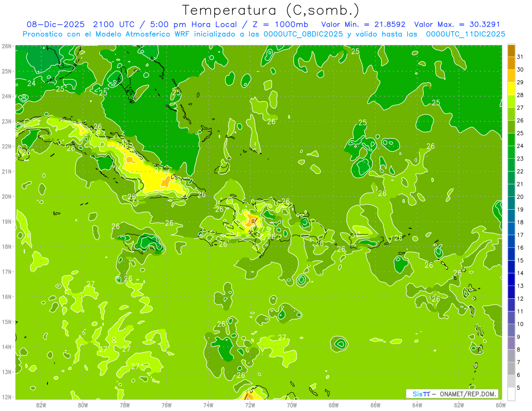532x411 pixels.
Task: Click the '68W' longitude axis label
Action: coord(333,405)
